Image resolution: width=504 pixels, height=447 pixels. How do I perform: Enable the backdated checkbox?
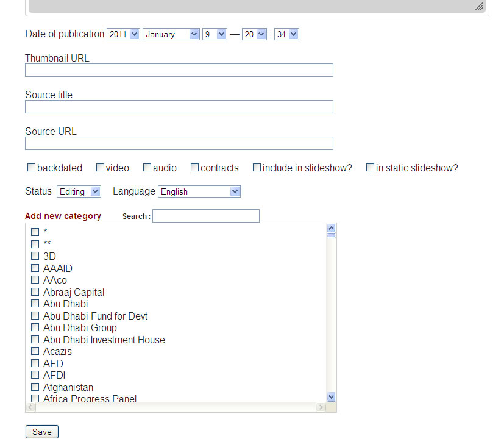pos(31,168)
